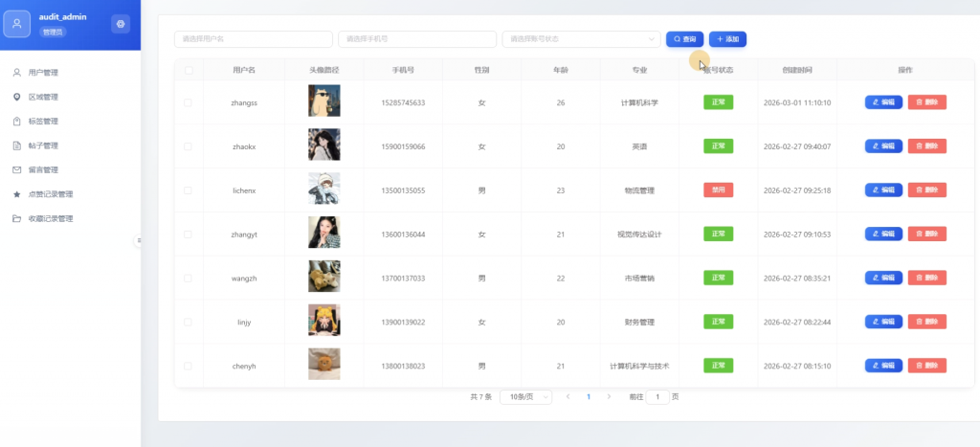Open wangzh avatar thumbnail
Viewport: 980px width, 447px height.
coord(323,277)
